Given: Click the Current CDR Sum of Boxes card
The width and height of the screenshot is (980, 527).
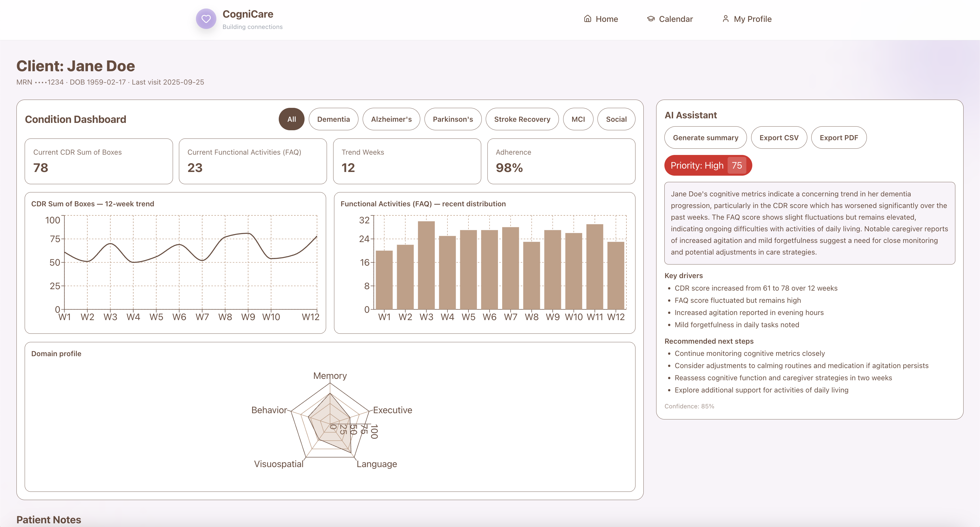Looking at the screenshot, I should (98, 161).
